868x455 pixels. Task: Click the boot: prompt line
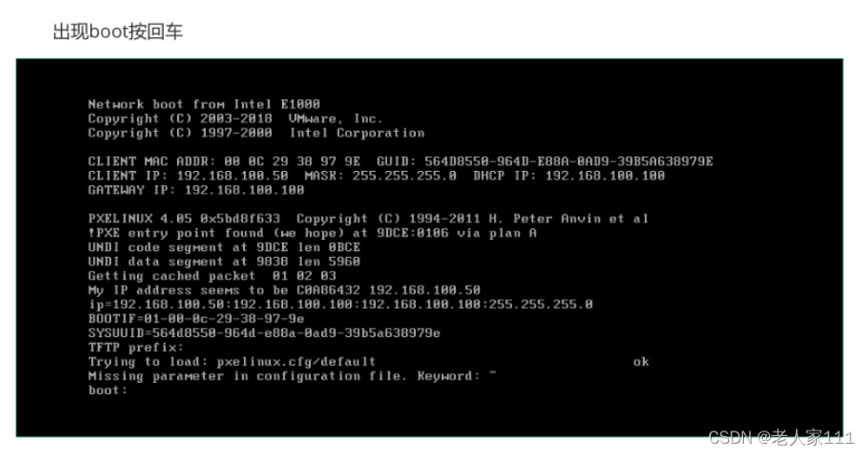(x=108, y=390)
